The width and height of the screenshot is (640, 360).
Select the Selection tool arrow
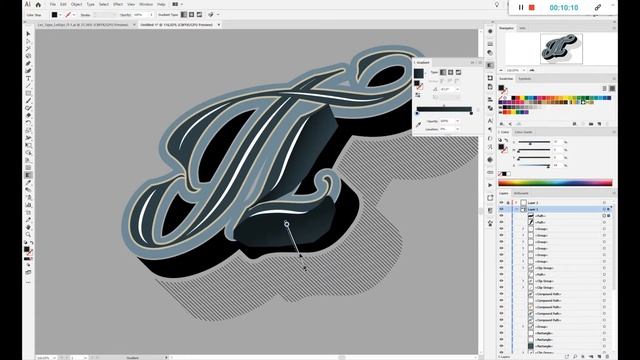(28, 33)
